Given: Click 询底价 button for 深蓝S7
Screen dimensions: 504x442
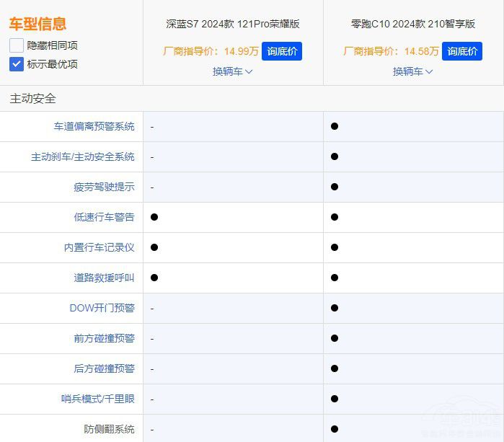Looking at the screenshot, I should [281, 51].
